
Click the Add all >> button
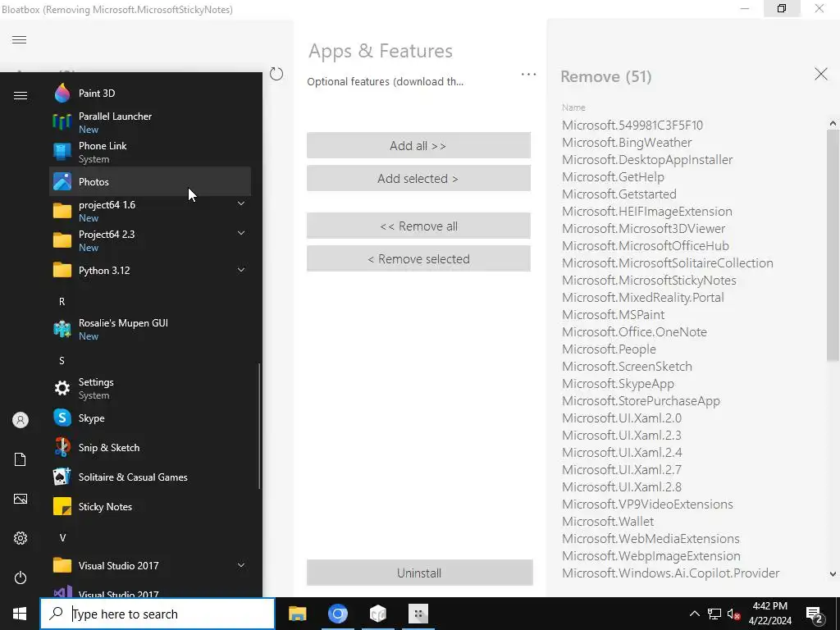point(418,145)
